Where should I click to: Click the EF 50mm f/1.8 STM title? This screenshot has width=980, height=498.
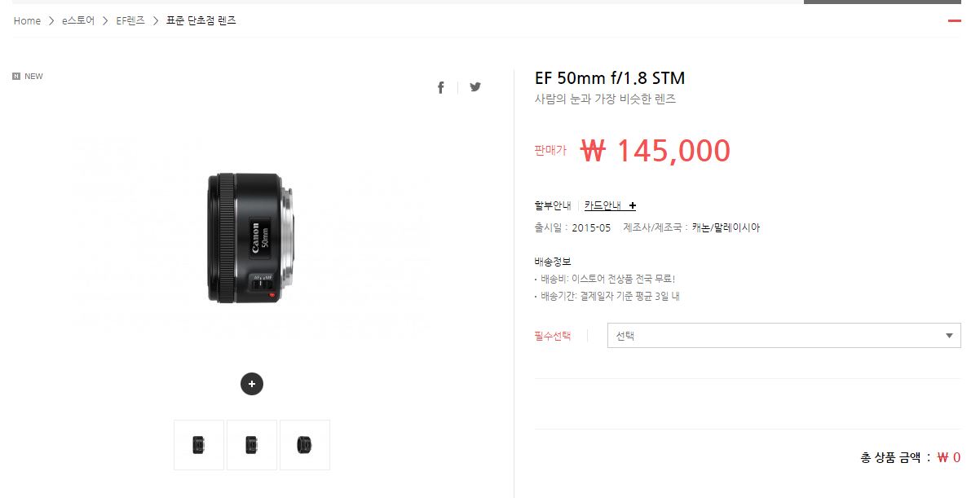(610, 78)
